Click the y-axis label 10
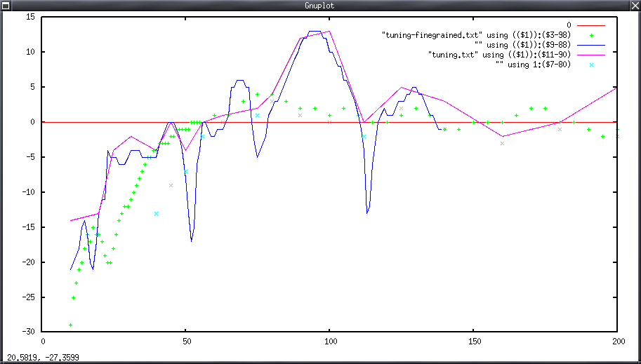The height and width of the screenshot is (364, 641). (x=31, y=52)
